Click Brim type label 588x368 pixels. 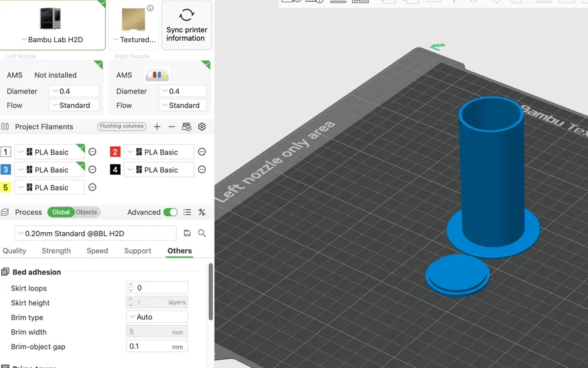click(27, 317)
